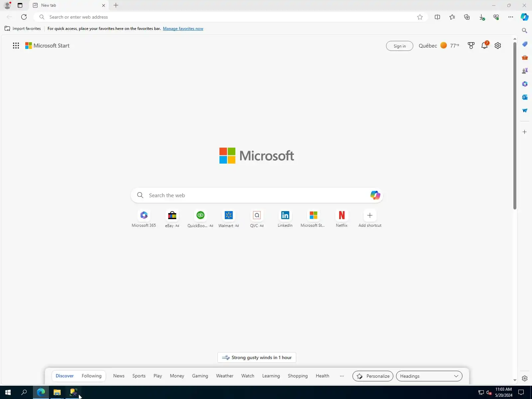
Task: Open the sidebar Shopping tag
Action: pos(525,44)
